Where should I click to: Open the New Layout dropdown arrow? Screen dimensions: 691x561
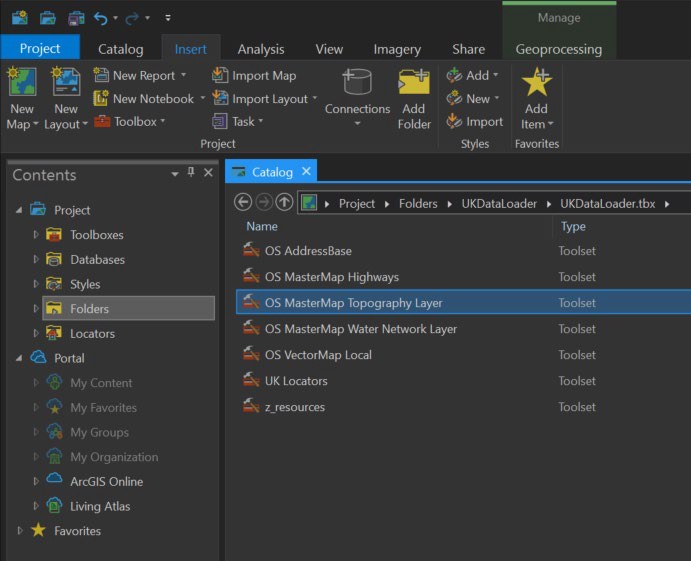click(x=85, y=124)
